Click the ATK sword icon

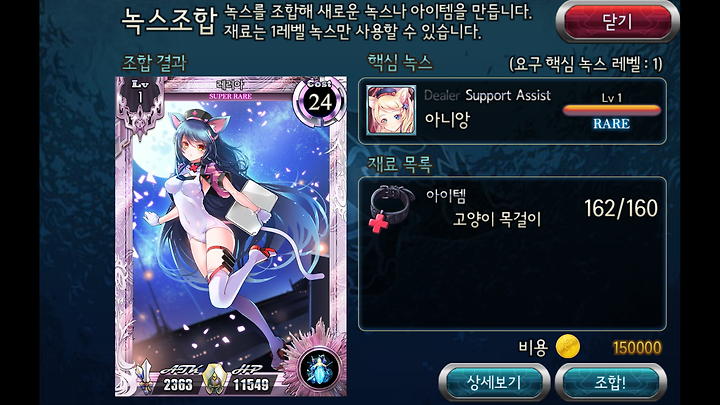tap(146, 377)
